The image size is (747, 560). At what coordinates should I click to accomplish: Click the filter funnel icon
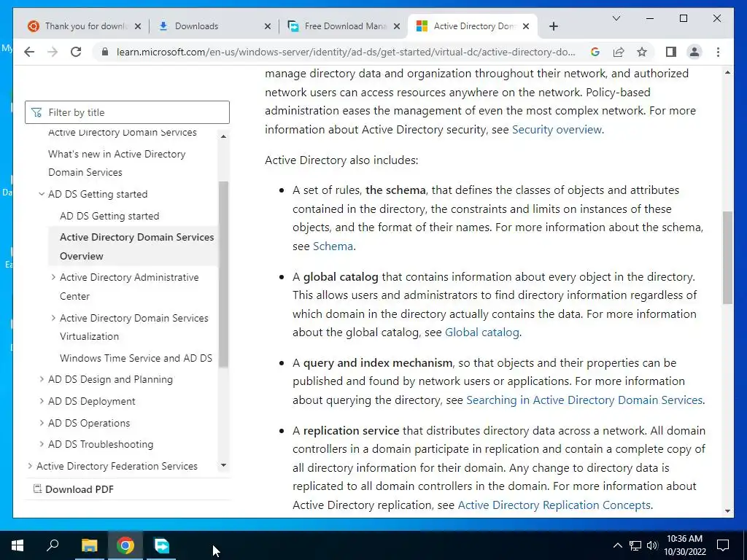tap(36, 112)
